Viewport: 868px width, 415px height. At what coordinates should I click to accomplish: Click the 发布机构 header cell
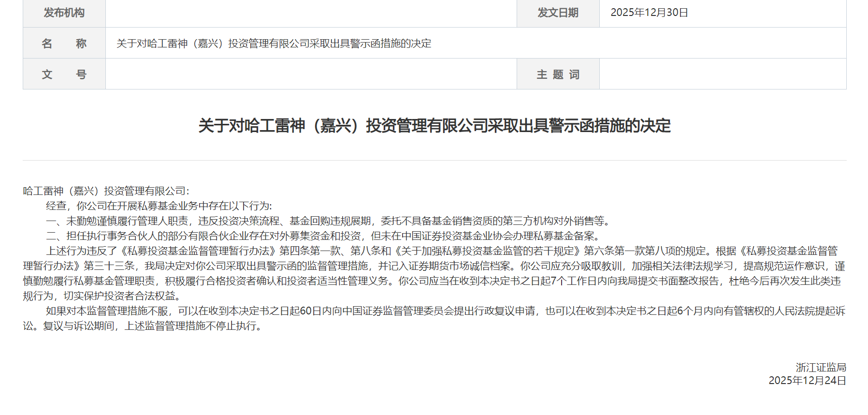[x=64, y=13]
